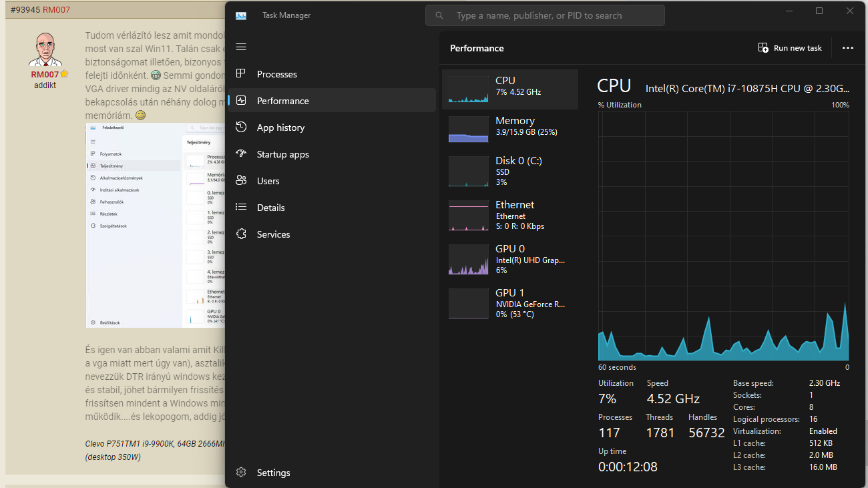Click the Up time value 0:00:12:08

[628, 467]
